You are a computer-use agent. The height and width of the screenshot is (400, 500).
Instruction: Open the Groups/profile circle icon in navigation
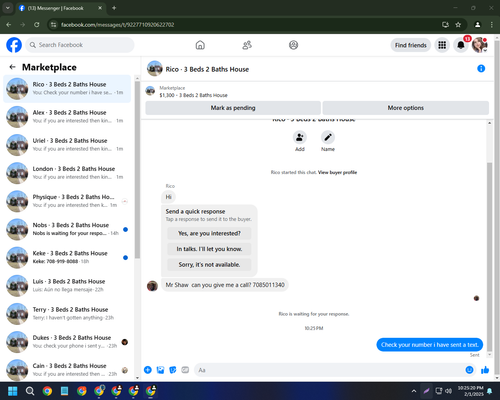[x=293, y=45]
